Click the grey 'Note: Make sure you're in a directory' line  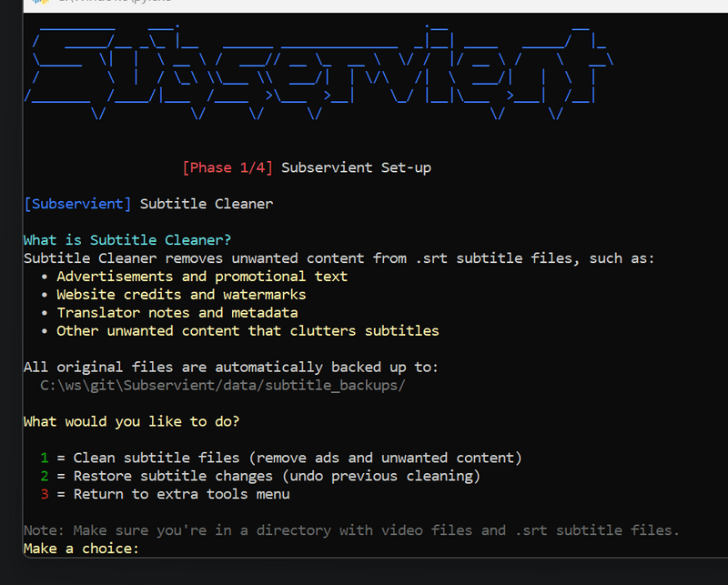pos(351,530)
